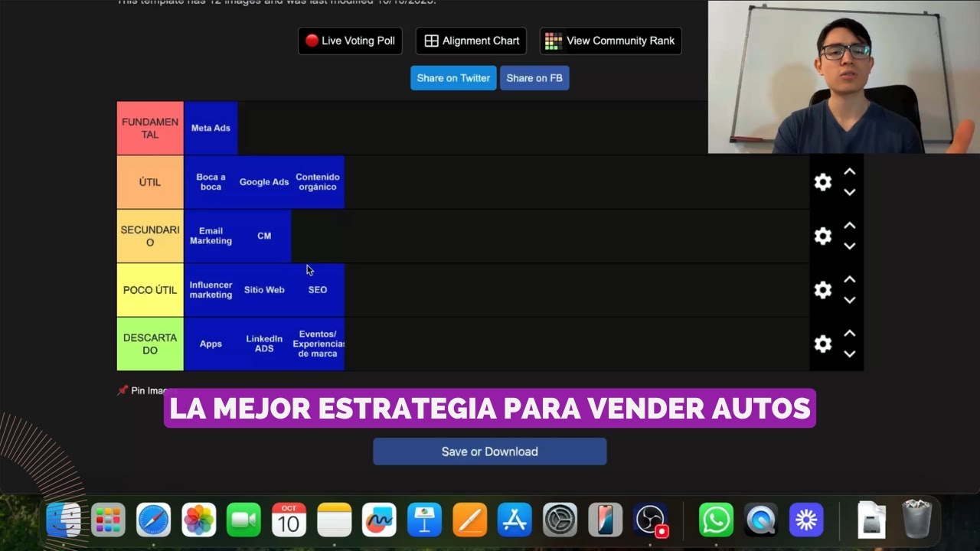Open Launchpad from the Dock
This screenshot has width=980, height=551.
[109, 520]
